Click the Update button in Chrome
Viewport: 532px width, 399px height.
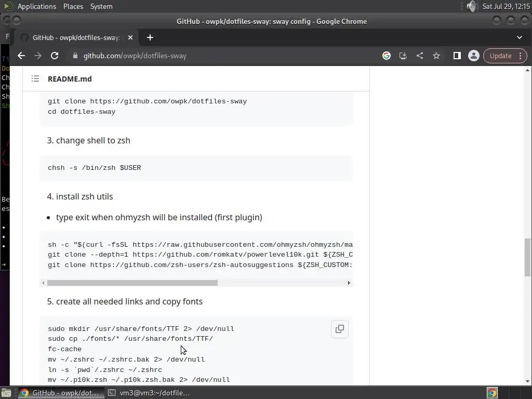(x=500, y=56)
